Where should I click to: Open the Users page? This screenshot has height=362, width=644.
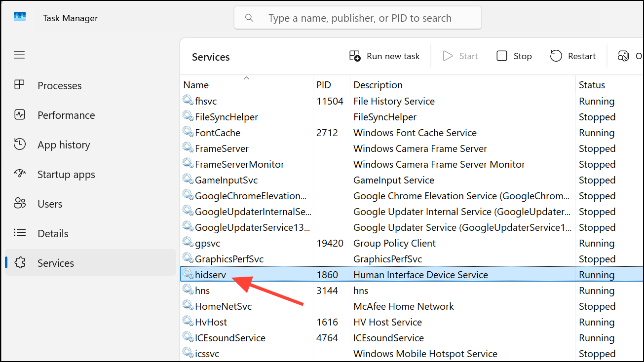pyautogui.click(x=49, y=204)
